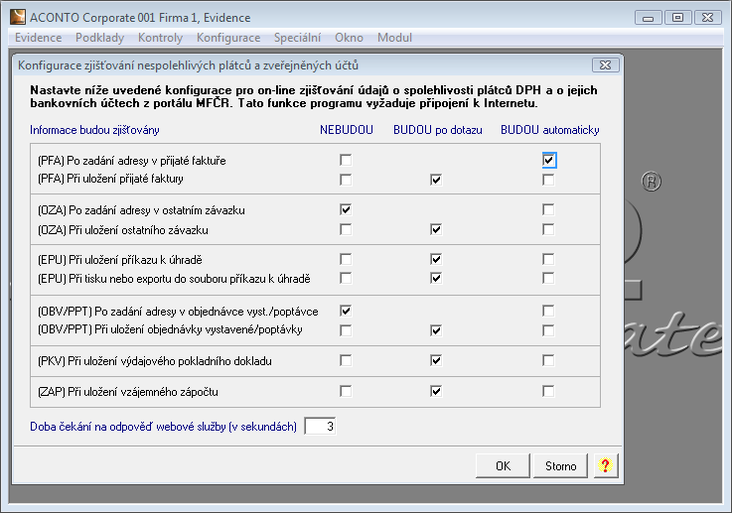
Task: Toggle NEBUDOU for OZA Po zadání adresy
Action: pyautogui.click(x=345, y=210)
